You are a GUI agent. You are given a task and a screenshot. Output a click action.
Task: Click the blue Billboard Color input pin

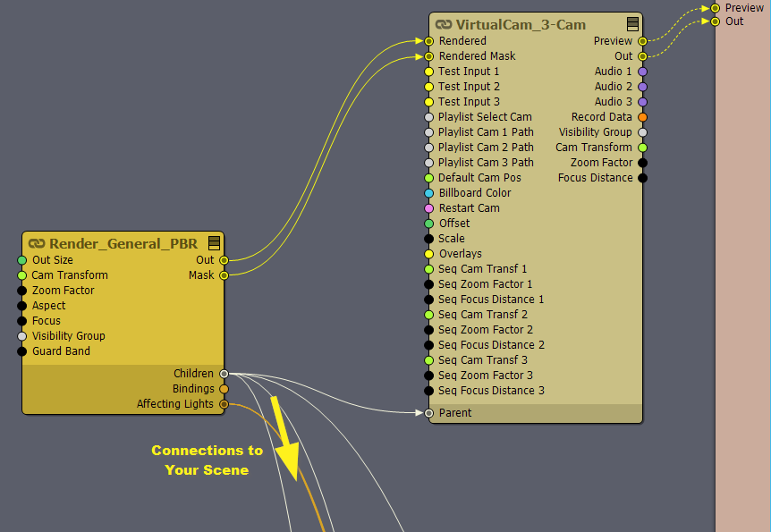tap(429, 193)
